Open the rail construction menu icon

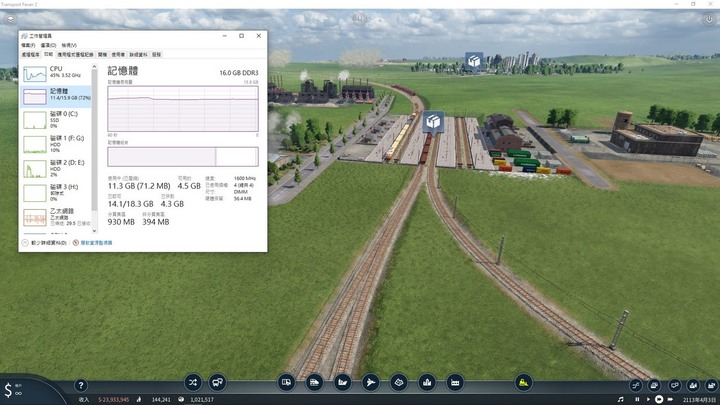click(x=315, y=382)
